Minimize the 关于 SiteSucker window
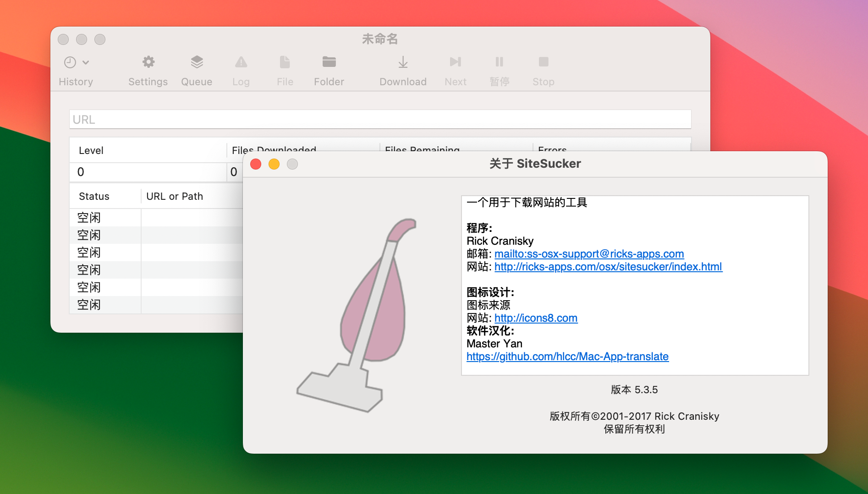The width and height of the screenshot is (868, 494). click(x=274, y=164)
